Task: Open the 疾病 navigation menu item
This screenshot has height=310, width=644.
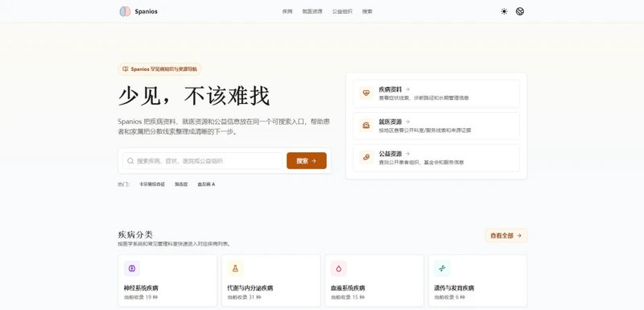Action: (x=287, y=11)
